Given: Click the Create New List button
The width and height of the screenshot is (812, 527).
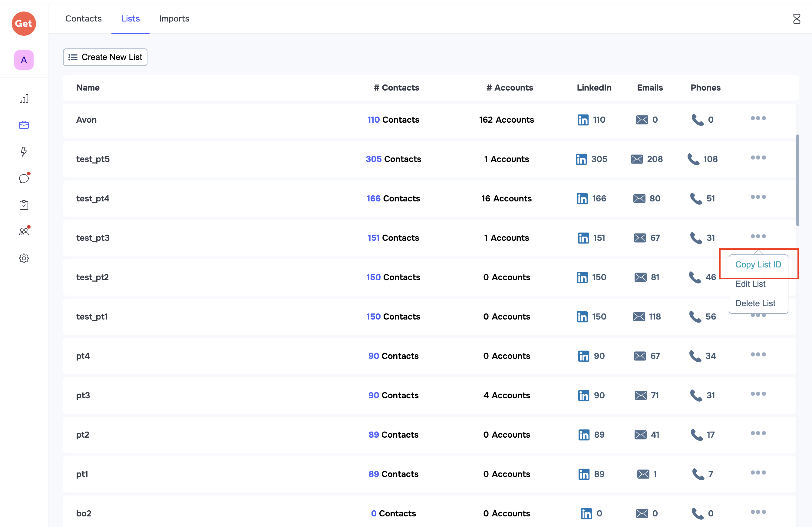Looking at the screenshot, I should [x=105, y=57].
